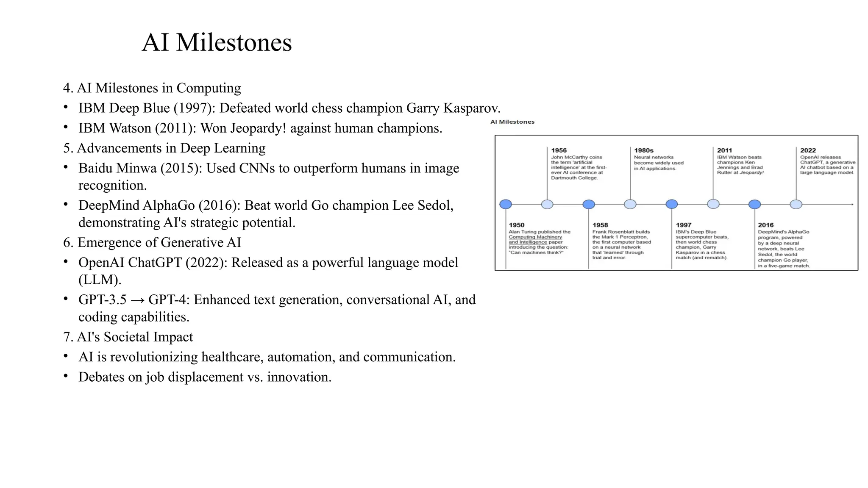
Task: Click the 2016 timeline circle marker
Action: coord(754,204)
